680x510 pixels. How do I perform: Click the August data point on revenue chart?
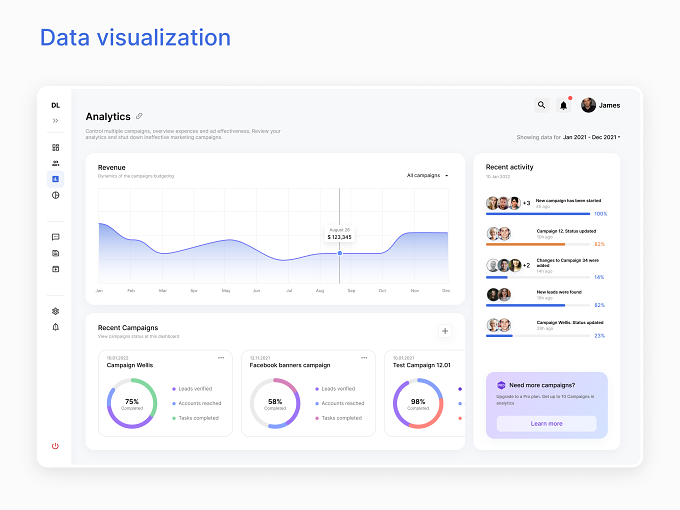(x=340, y=253)
